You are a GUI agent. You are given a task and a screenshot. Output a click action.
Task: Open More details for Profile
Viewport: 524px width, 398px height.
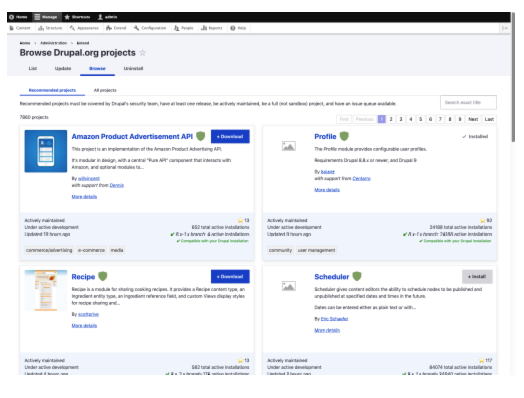327,190
